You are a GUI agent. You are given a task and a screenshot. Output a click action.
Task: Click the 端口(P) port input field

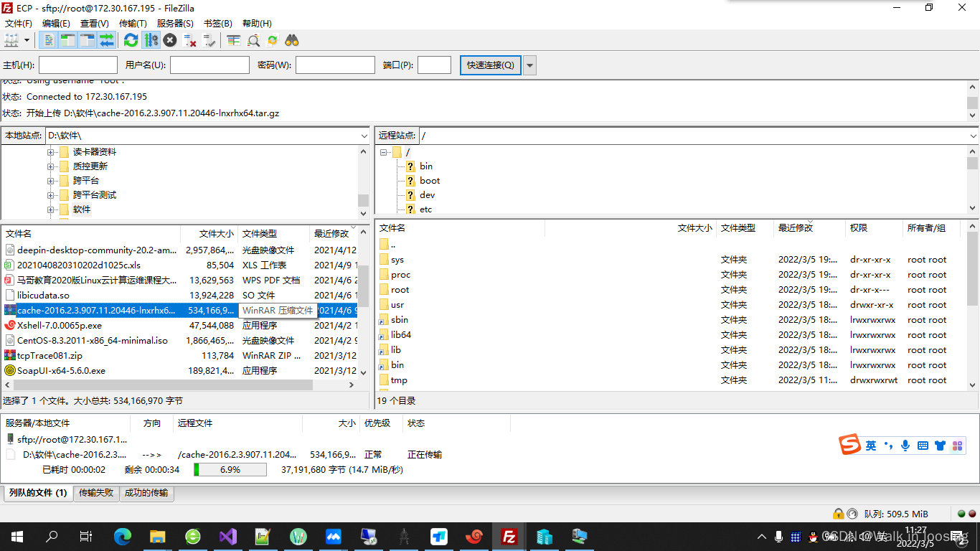click(434, 65)
